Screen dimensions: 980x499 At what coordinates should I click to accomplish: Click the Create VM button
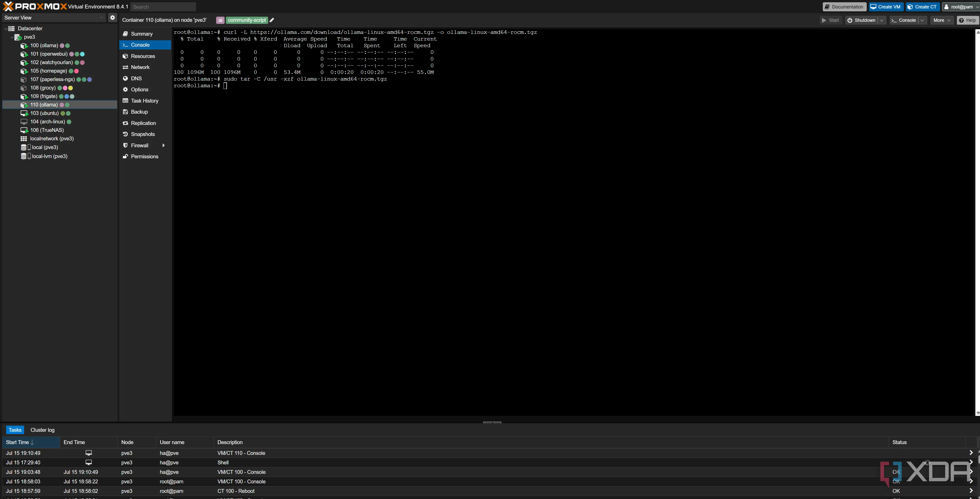point(886,7)
